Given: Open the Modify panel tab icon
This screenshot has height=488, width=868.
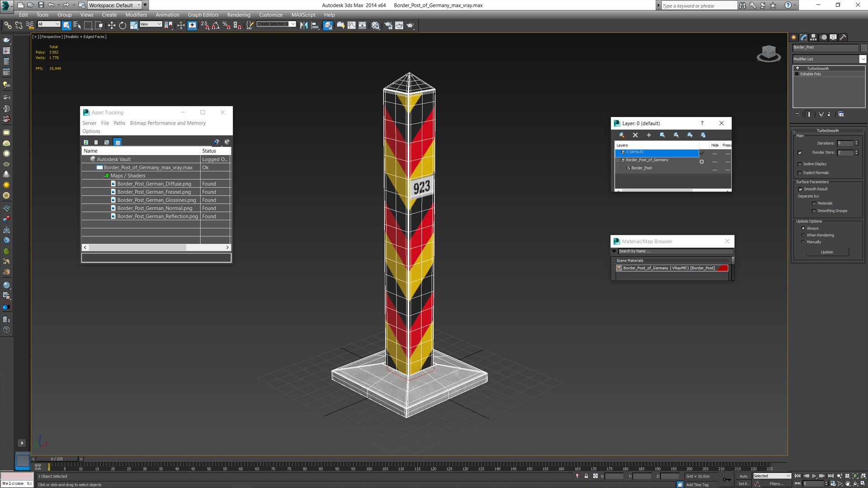Looking at the screenshot, I should coord(803,38).
